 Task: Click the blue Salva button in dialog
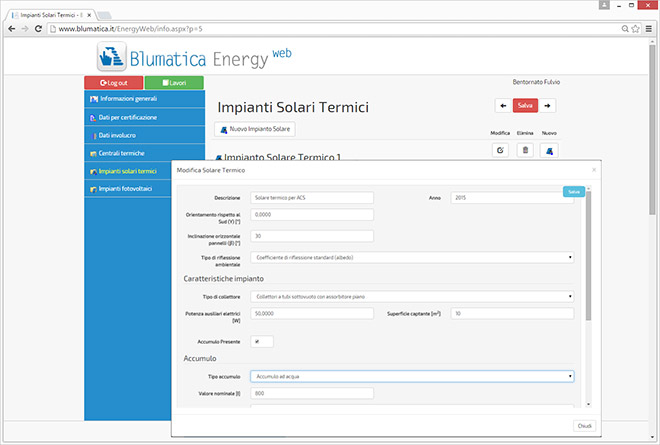[574, 192]
